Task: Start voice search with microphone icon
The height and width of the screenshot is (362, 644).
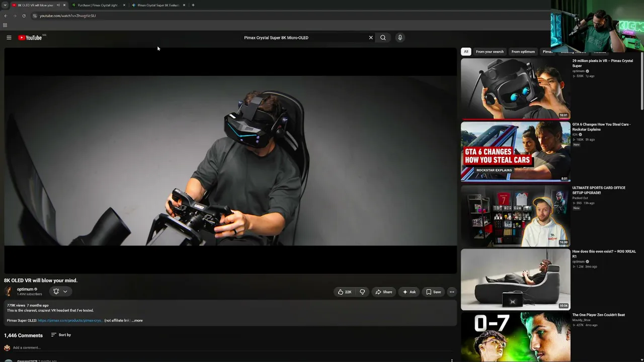Action: pos(400,38)
